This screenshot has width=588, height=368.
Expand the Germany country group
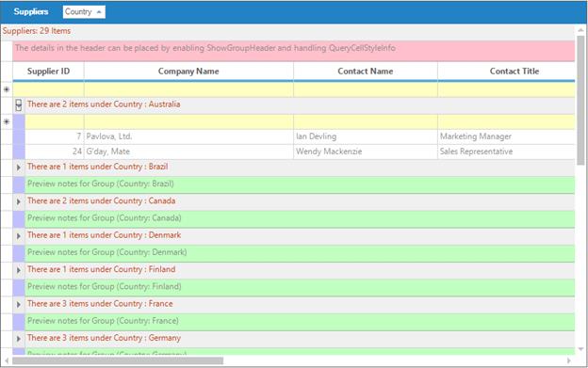pos(19,339)
